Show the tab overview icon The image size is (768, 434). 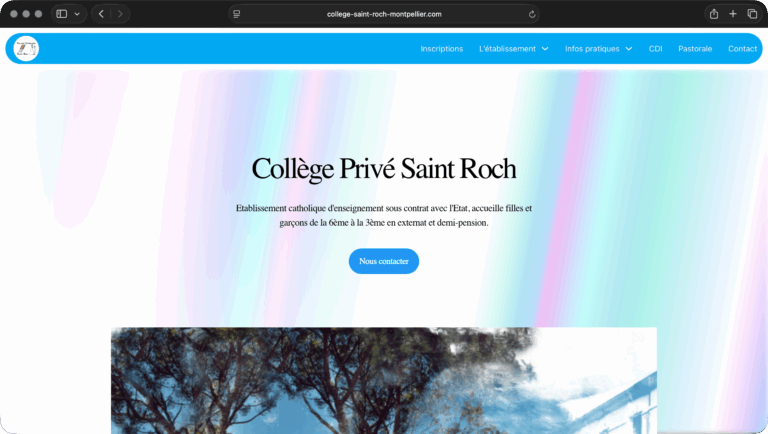click(x=752, y=14)
